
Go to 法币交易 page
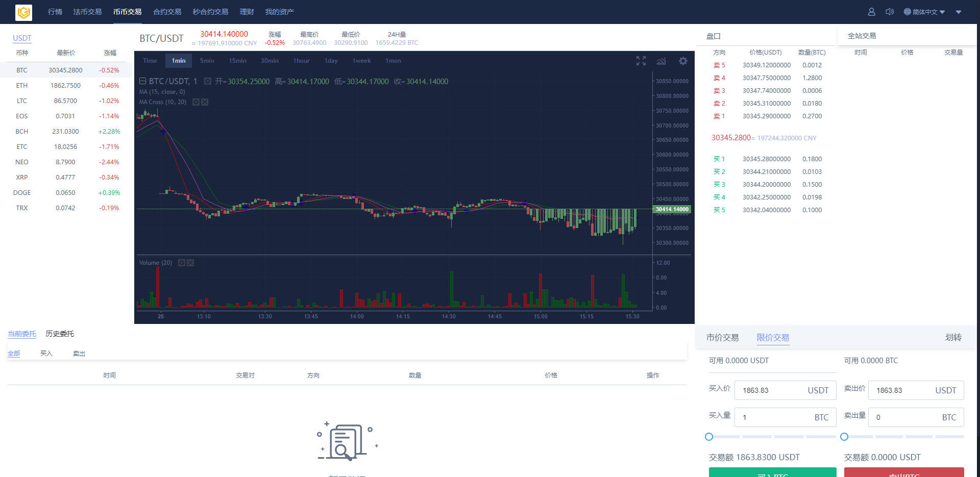87,12
